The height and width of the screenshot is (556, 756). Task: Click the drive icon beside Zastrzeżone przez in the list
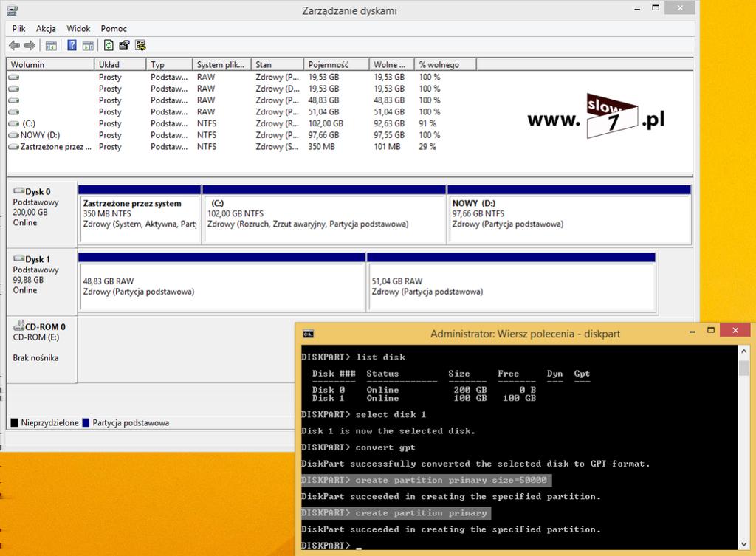[x=14, y=147]
